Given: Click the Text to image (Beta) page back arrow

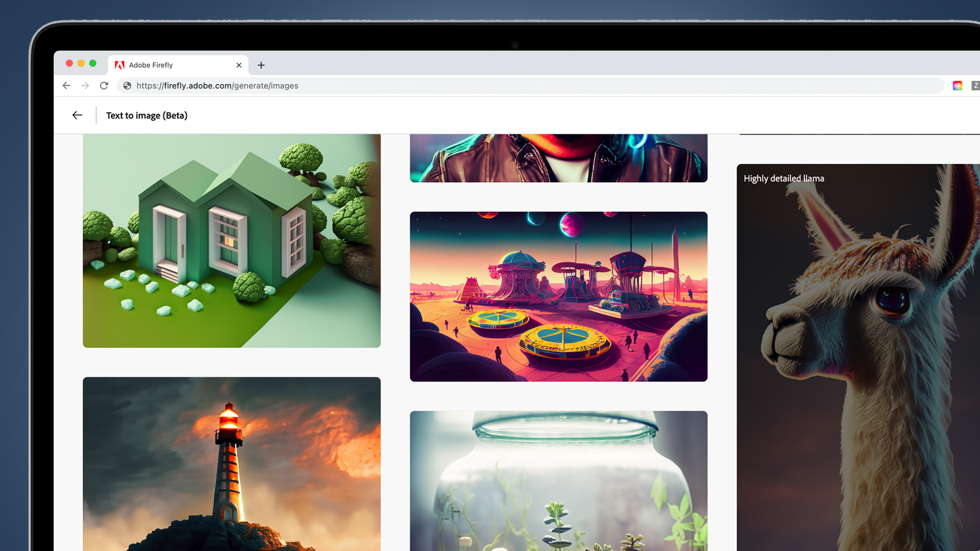Looking at the screenshot, I should click(x=77, y=115).
